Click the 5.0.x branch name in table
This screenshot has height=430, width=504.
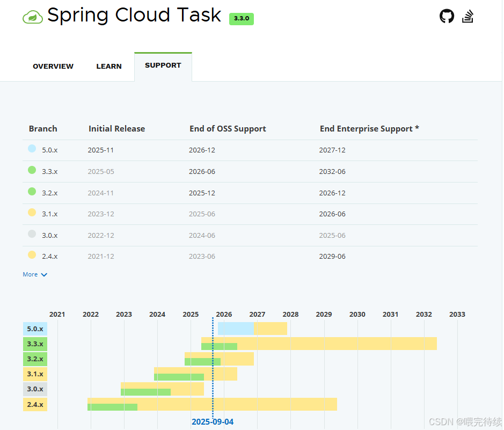pyautogui.click(x=50, y=150)
